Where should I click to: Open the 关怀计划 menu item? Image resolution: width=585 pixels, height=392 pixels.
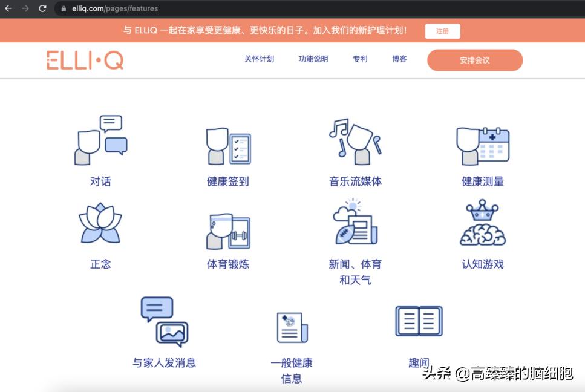(259, 59)
